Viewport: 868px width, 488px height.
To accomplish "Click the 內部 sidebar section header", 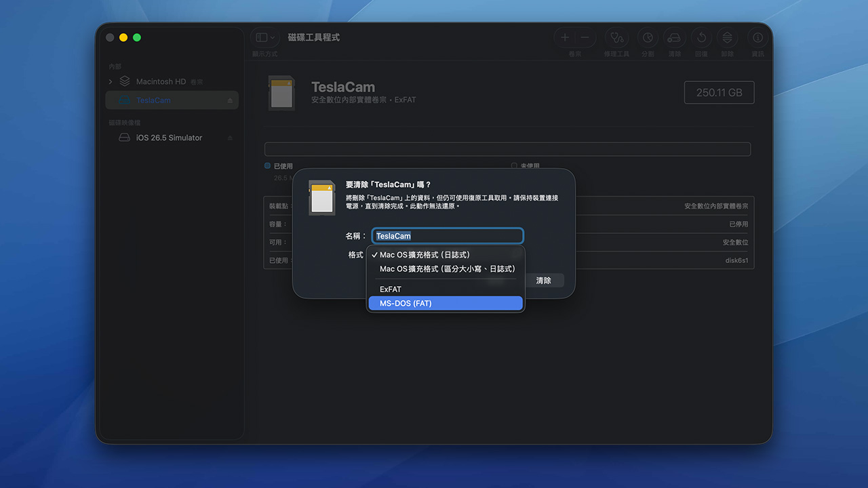I will 115,66.
